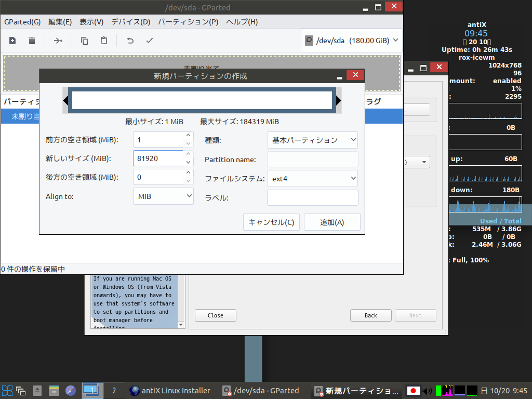This screenshot has height=399, width=532.
Task: Click the paste partition clipboard icon
Action: tap(104, 41)
